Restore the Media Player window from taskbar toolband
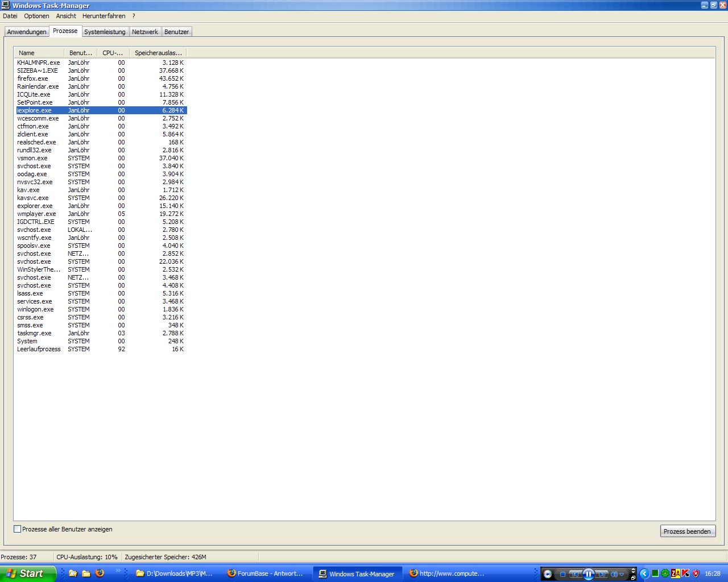 (x=633, y=577)
